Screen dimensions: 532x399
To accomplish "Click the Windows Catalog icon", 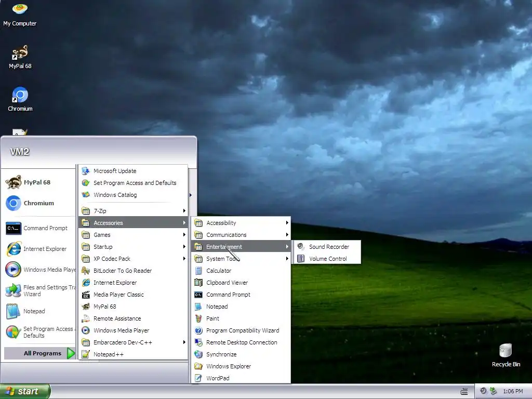I will [86, 195].
